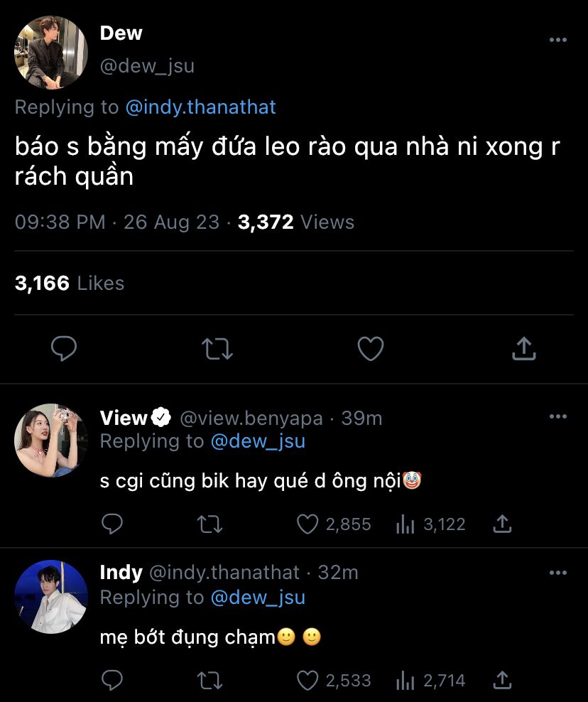
Task: Like Indy's reply with 2,533 likes
Action: (307, 681)
